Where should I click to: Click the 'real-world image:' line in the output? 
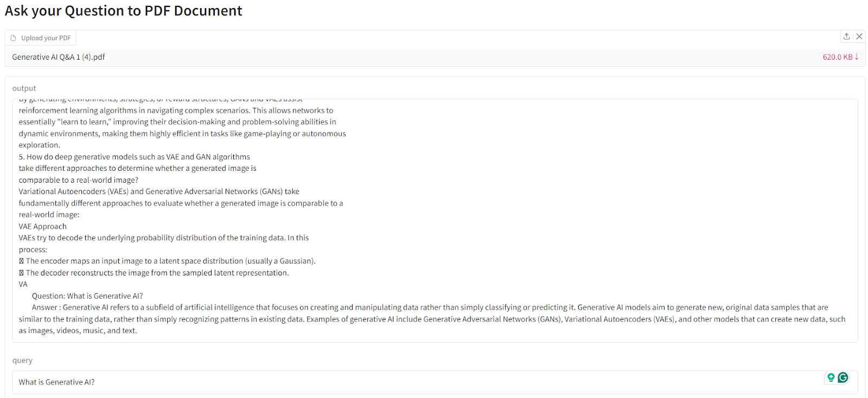[x=49, y=215]
